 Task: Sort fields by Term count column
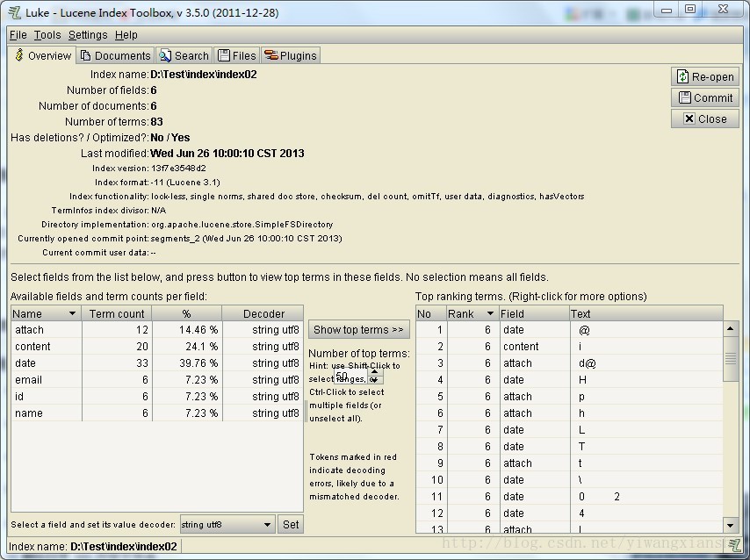117,313
